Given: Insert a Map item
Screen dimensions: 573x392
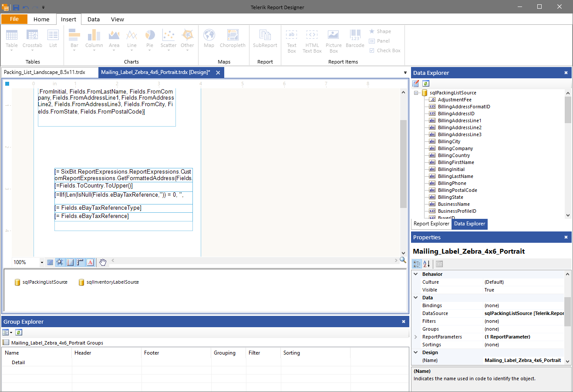Looking at the screenshot, I should (209, 39).
